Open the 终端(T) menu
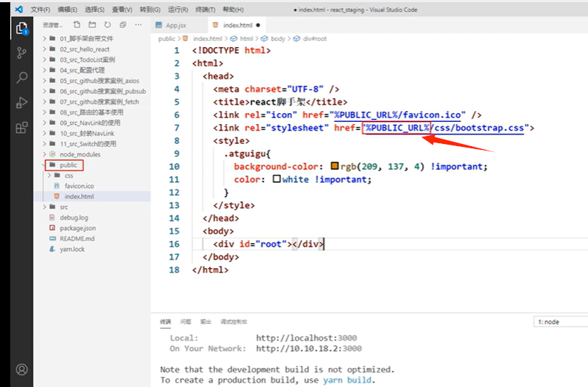This screenshot has width=588, height=387. point(205,10)
